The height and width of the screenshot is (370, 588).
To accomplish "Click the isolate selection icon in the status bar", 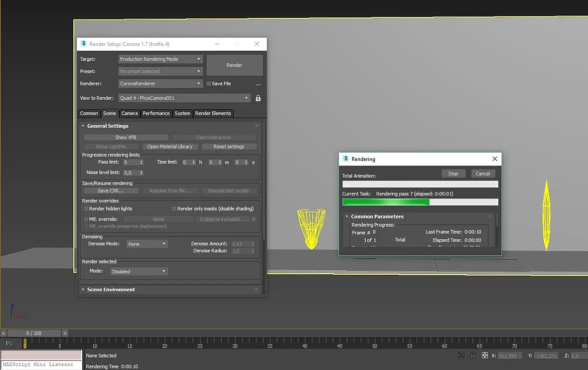I will click(x=461, y=355).
